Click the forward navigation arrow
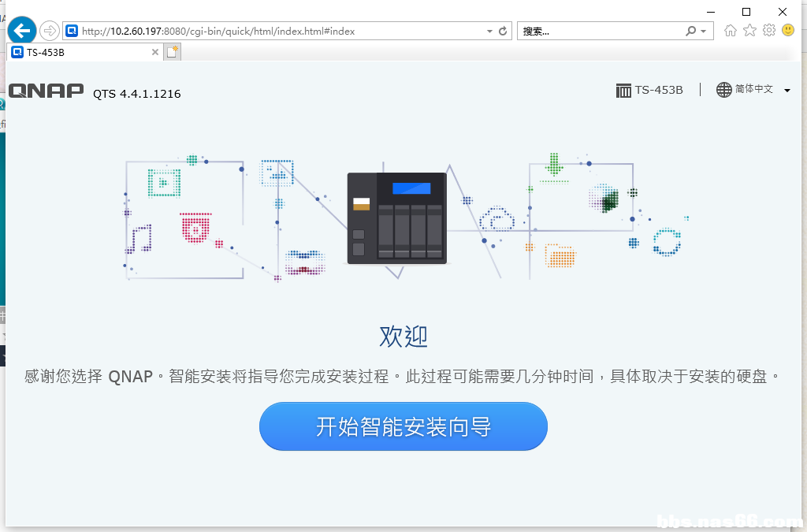The height and width of the screenshot is (532, 807). [x=46, y=30]
